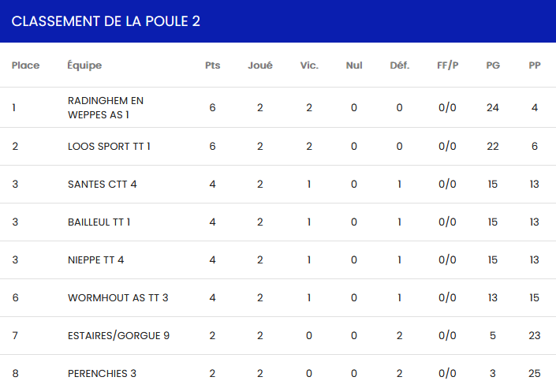This screenshot has height=392, width=556.
Task: Open NIEPPE TT 4 team entry
Action: (96, 259)
